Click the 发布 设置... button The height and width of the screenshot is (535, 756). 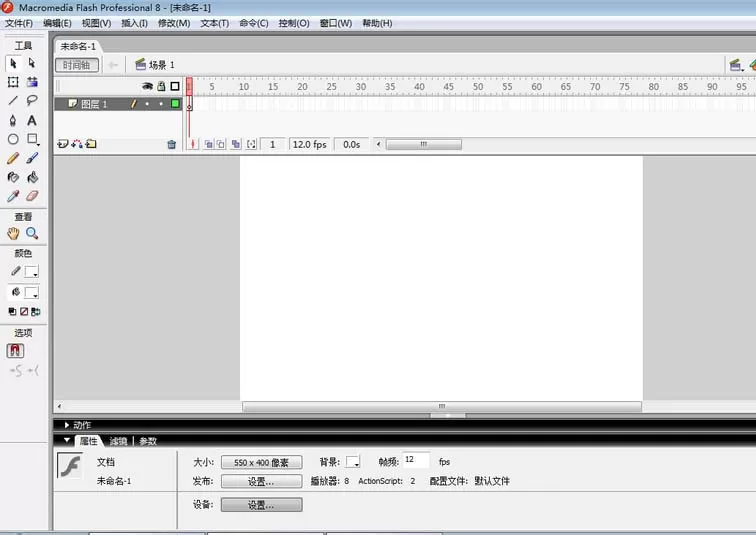pyautogui.click(x=261, y=481)
